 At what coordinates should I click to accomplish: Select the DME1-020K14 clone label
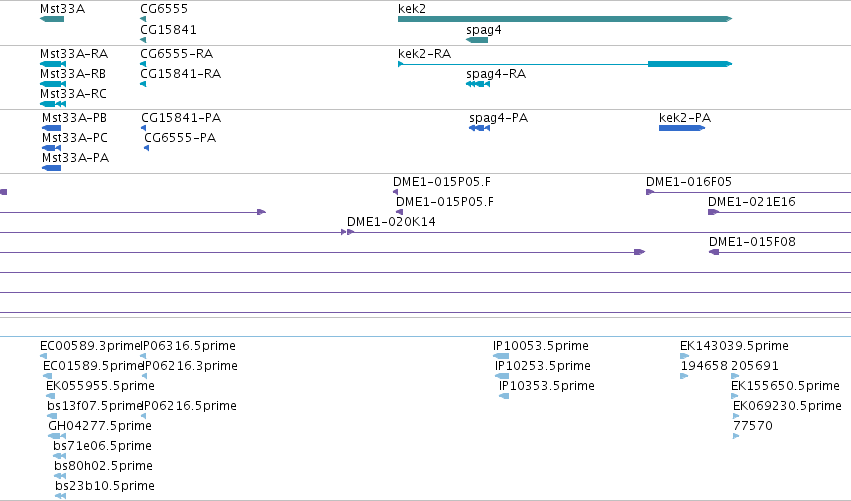391,222
